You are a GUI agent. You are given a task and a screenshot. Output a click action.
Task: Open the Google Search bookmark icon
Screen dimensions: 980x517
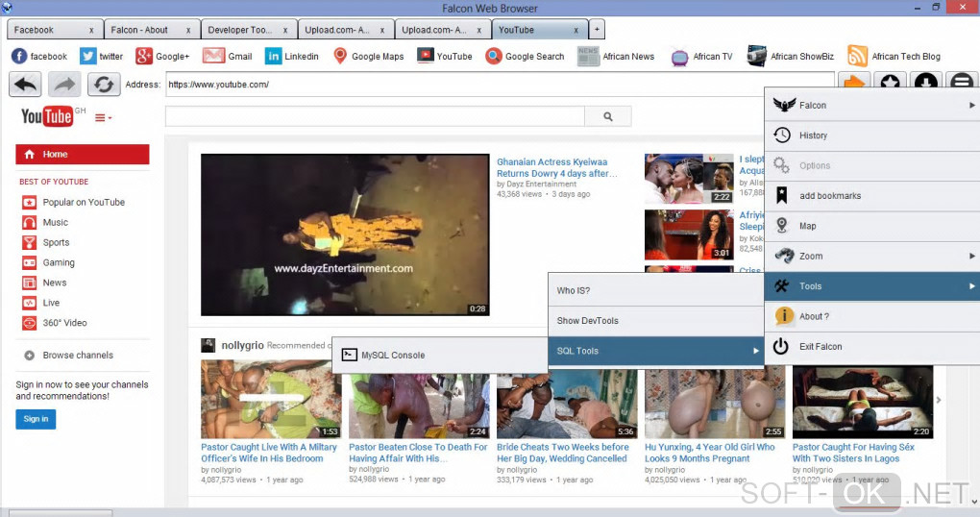click(494, 57)
